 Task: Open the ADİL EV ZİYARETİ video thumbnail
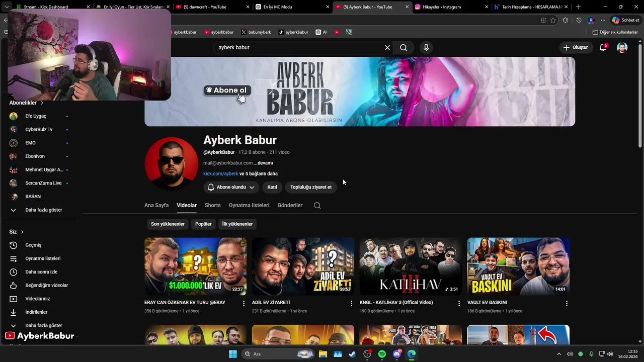303,266
